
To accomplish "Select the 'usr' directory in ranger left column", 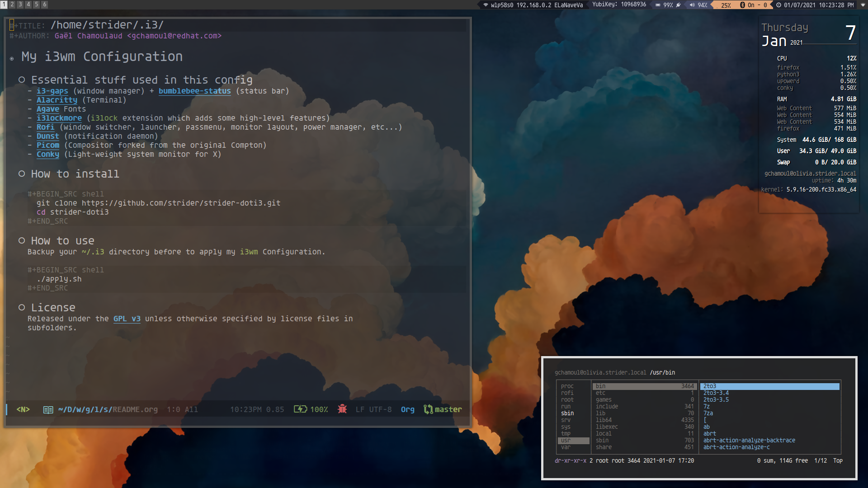I will [573, 441].
